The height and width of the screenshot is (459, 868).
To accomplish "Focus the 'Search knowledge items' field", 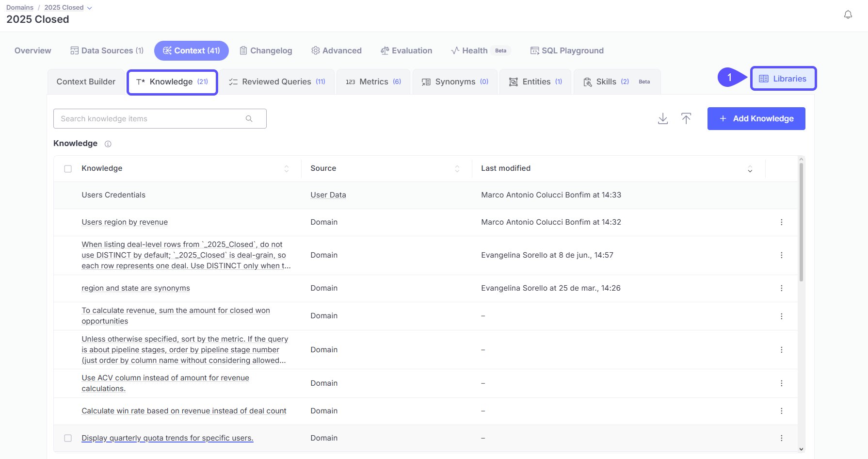I will coord(160,118).
